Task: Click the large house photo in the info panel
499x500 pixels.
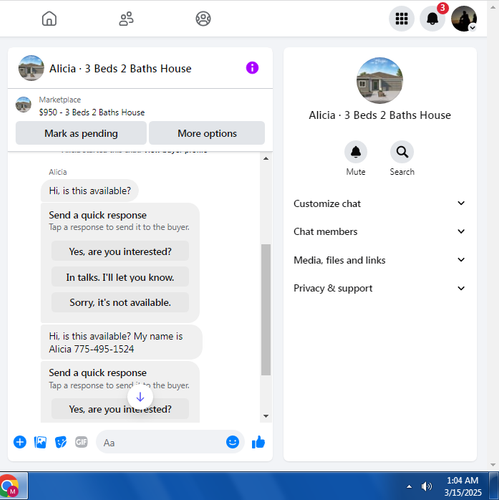Action: (380, 80)
